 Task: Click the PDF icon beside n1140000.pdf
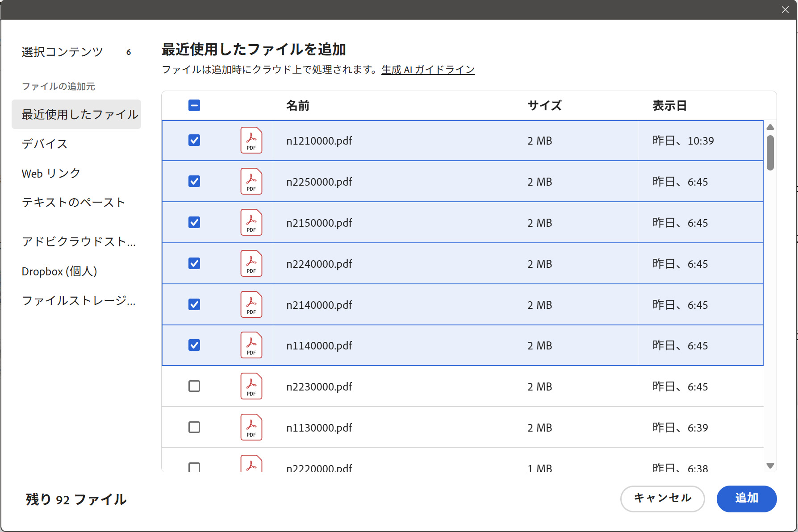(251, 345)
